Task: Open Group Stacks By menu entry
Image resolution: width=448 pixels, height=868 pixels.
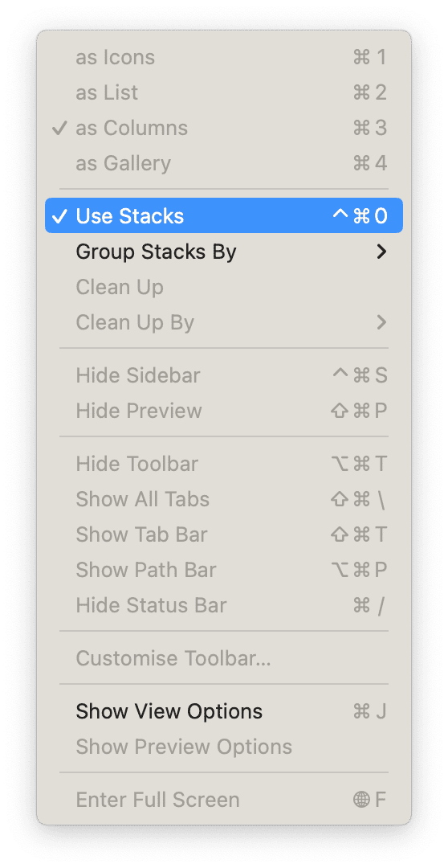Action: (223, 252)
